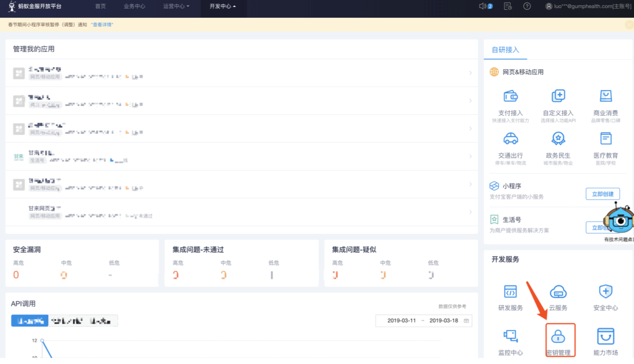This screenshot has width=634, height=364.
Task: Open 云服务 under 开发服务
Action: pyautogui.click(x=558, y=298)
